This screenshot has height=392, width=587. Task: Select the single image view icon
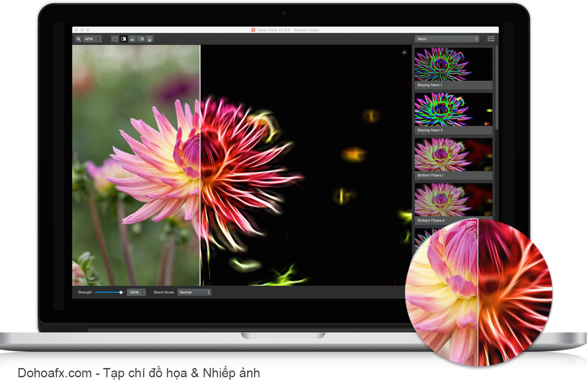pos(115,39)
